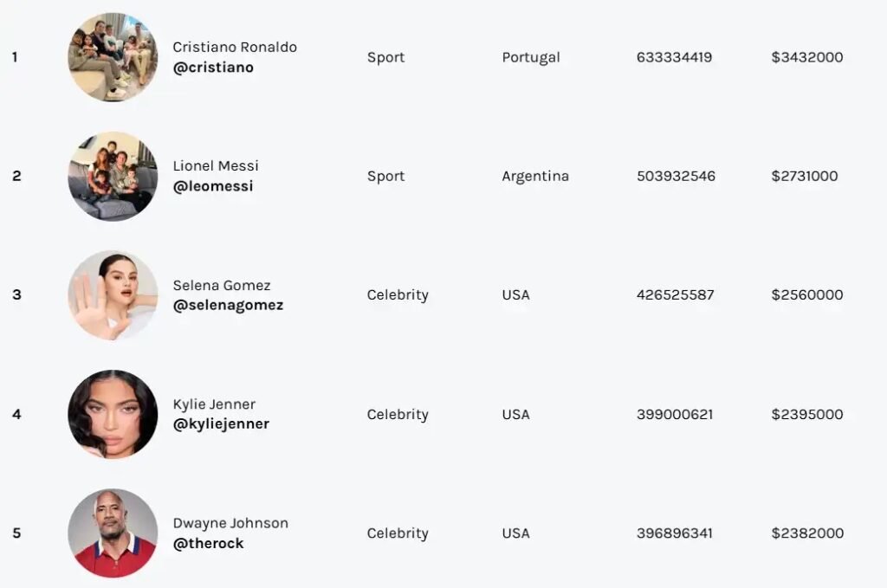Click the name Selena Gomez

click(x=222, y=285)
